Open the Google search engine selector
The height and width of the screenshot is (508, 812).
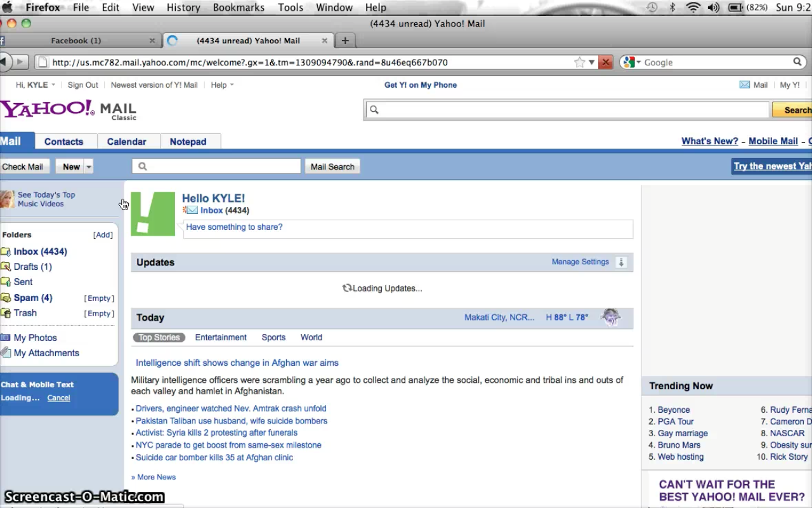coord(631,62)
